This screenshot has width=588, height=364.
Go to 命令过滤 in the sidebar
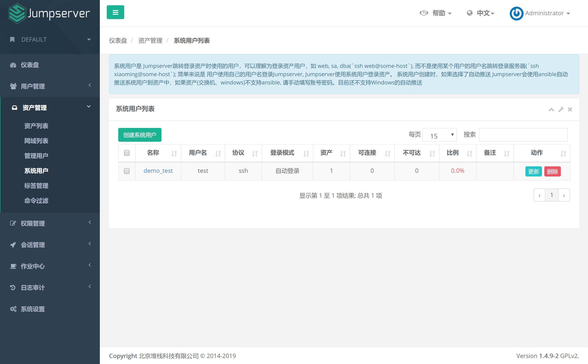36,201
